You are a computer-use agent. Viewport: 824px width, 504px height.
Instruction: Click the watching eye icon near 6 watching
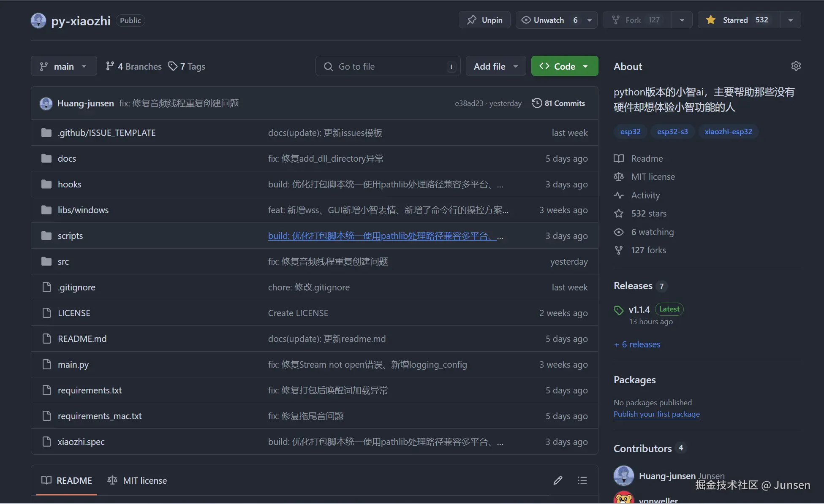pyautogui.click(x=618, y=232)
